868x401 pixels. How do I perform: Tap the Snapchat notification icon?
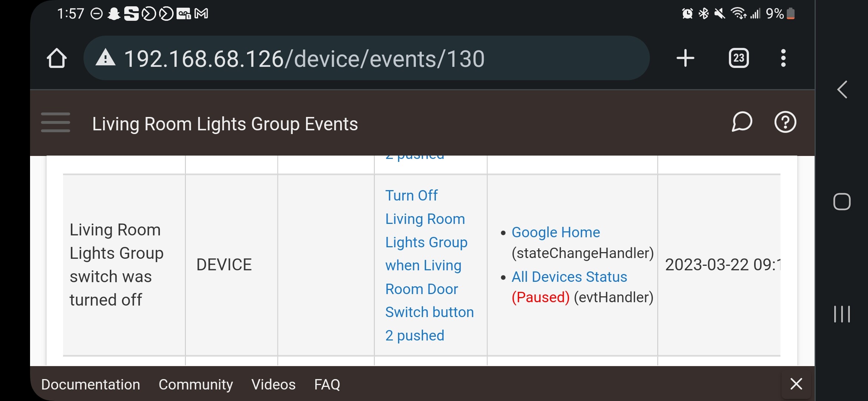point(114,14)
